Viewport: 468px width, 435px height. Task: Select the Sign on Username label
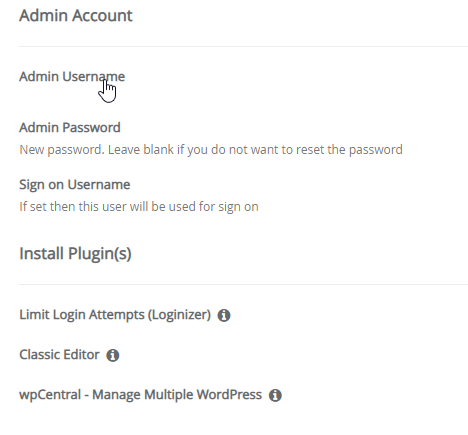(x=75, y=185)
